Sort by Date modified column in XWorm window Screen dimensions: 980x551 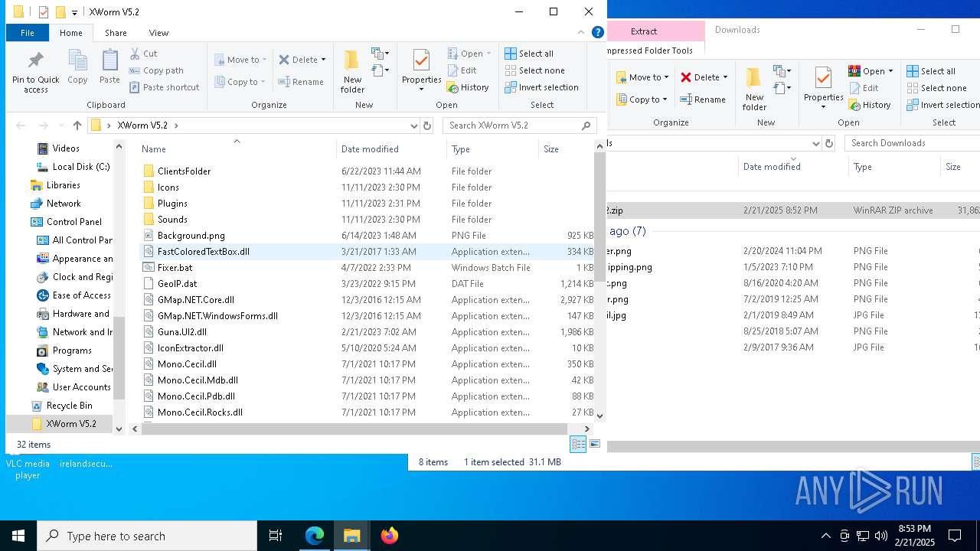[391, 149]
